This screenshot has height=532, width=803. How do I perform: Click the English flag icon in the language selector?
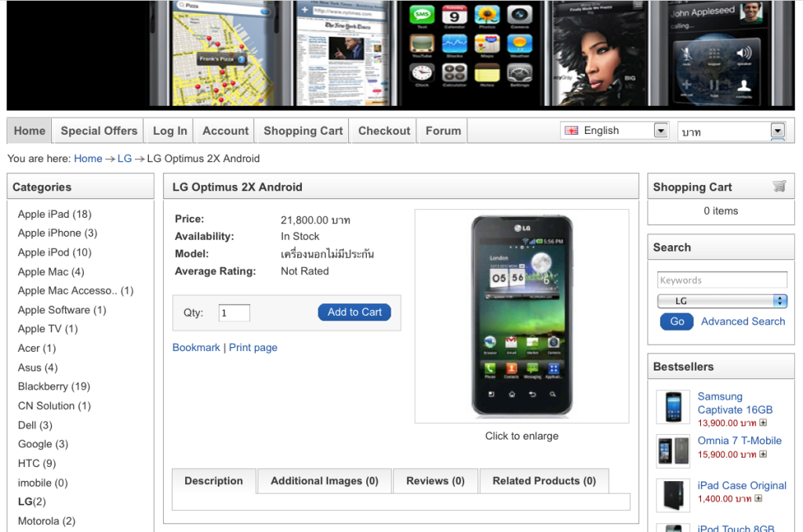point(571,130)
